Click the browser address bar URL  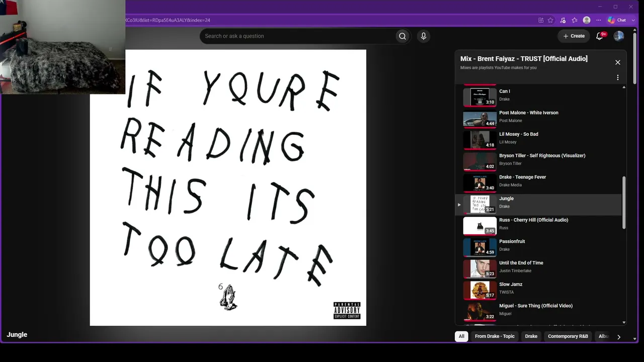(x=168, y=20)
